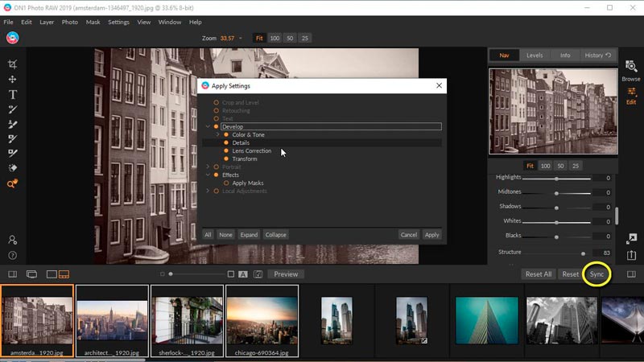Viewport: 644px width, 362px height.
Task: Toggle the Lens Correction setting circle
Action: click(226, 150)
